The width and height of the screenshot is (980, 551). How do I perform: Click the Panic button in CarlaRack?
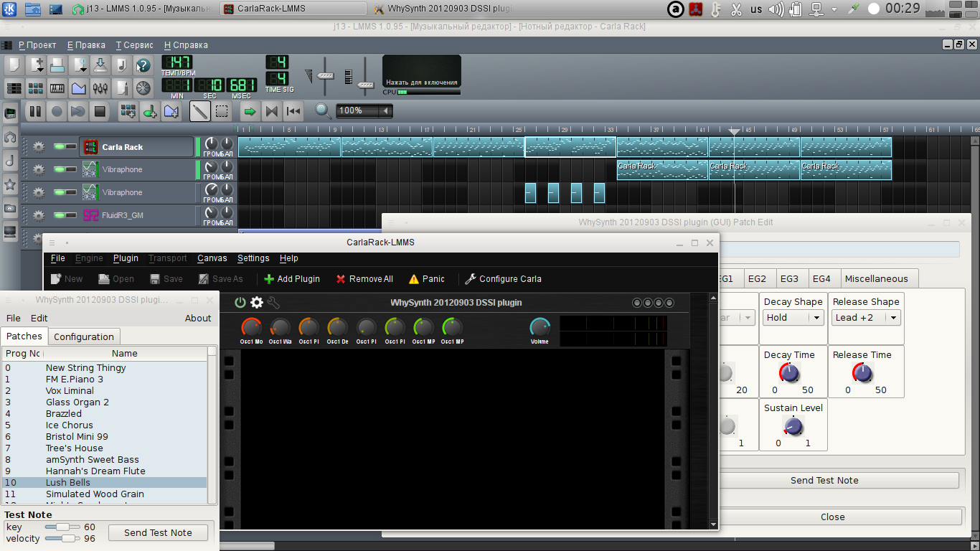tap(427, 279)
